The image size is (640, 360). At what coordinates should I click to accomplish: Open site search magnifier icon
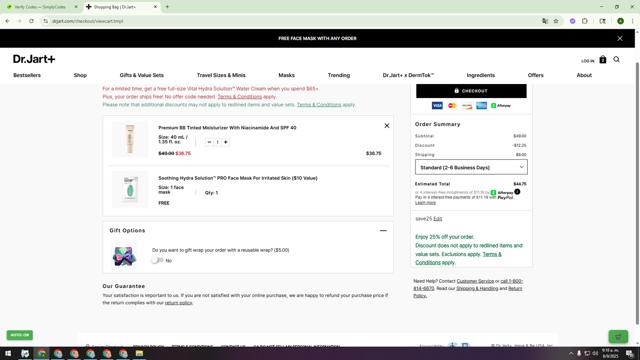(616, 60)
